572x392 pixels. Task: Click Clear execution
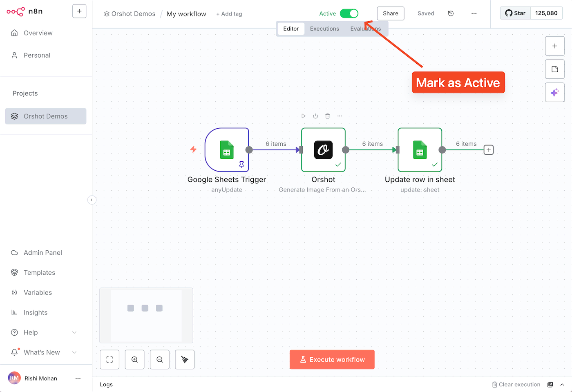tap(516, 385)
